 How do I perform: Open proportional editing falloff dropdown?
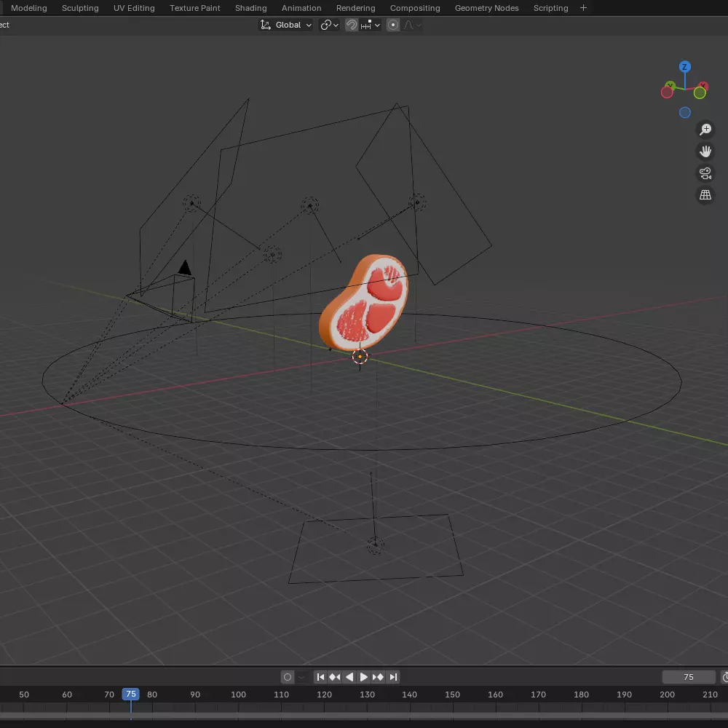pos(412,25)
